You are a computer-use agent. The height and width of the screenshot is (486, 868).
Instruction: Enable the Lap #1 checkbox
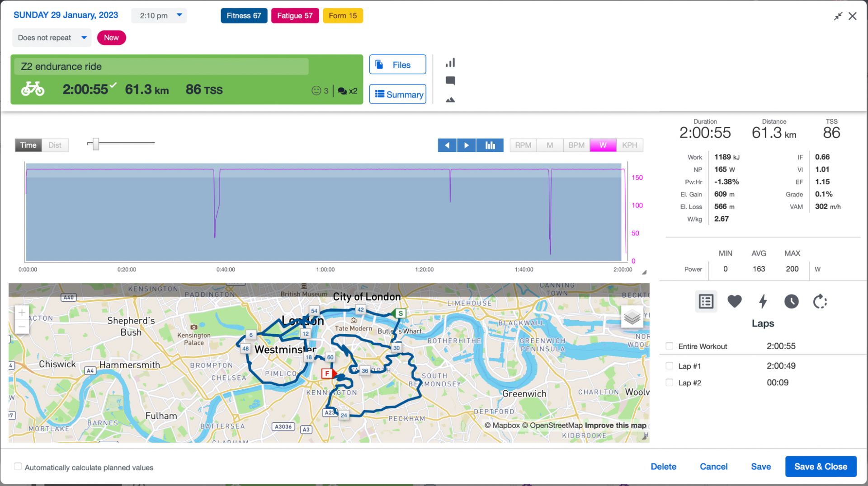(669, 366)
